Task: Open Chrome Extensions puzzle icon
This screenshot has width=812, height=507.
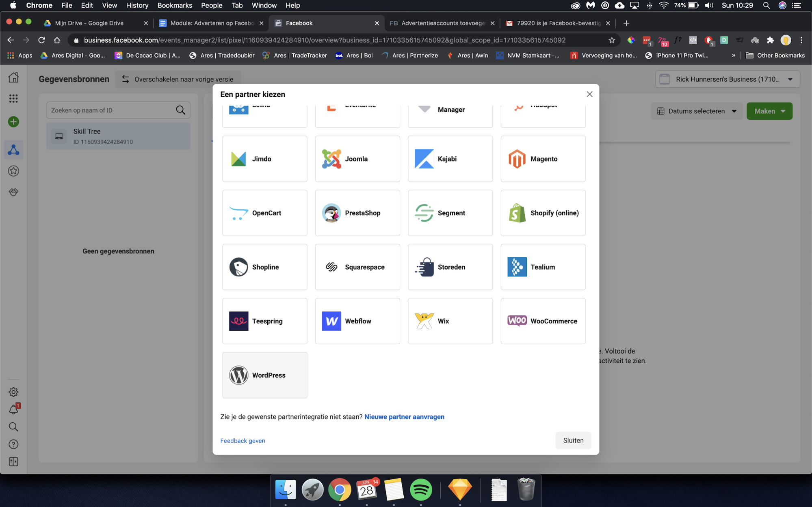Action: [770, 40]
